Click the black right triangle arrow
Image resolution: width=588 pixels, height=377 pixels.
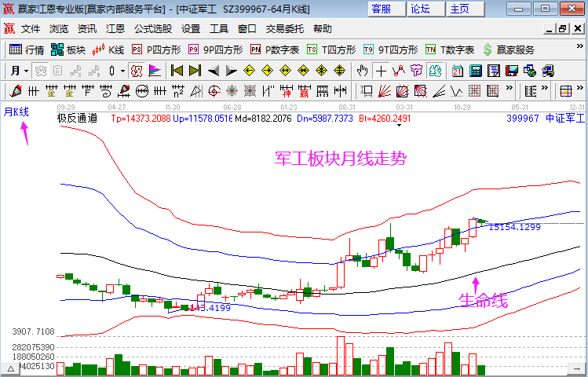pyautogui.click(x=231, y=71)
